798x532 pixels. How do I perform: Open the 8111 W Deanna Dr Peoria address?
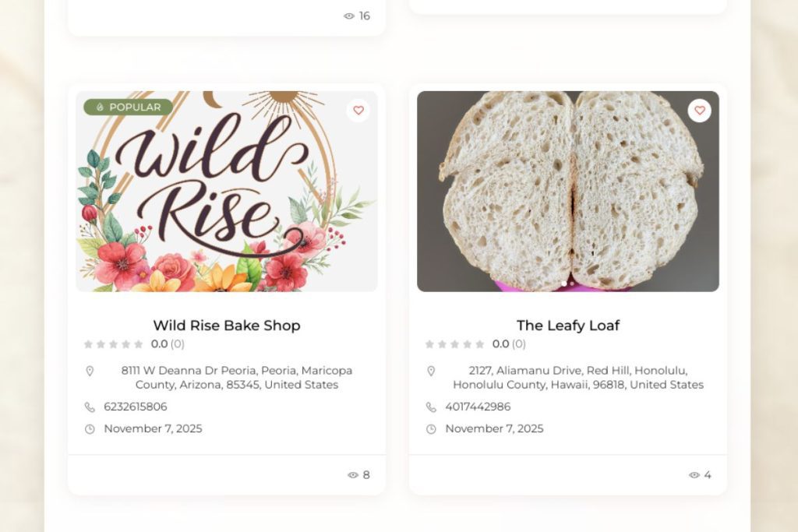pos(237,377)
